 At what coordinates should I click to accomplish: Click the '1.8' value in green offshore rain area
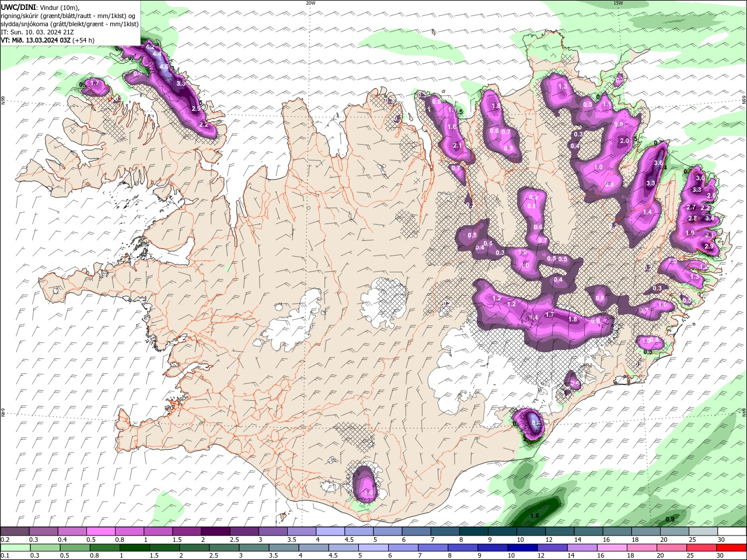535,516
